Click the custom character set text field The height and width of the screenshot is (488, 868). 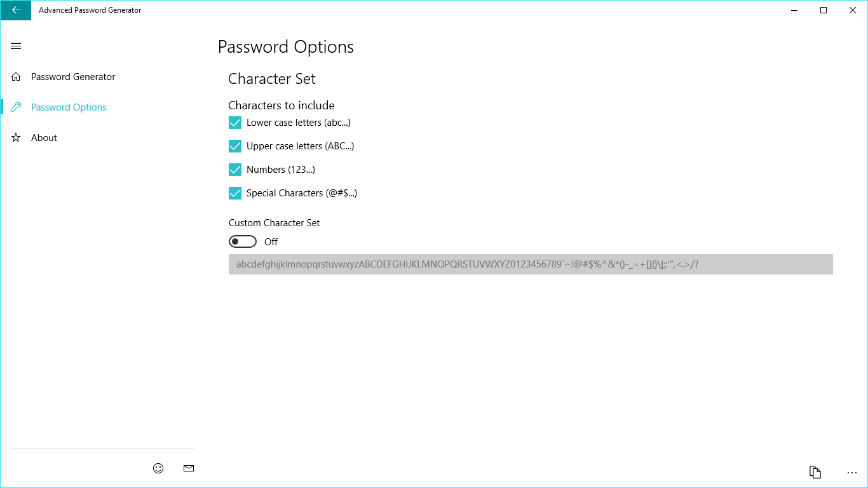pyautogui.click(x=531, y=264)
